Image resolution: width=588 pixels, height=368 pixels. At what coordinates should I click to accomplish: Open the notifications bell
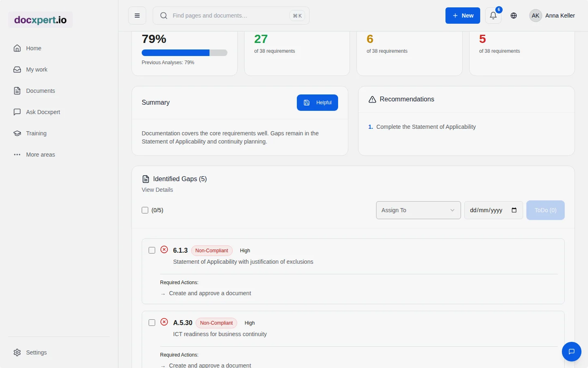point(493,16)
